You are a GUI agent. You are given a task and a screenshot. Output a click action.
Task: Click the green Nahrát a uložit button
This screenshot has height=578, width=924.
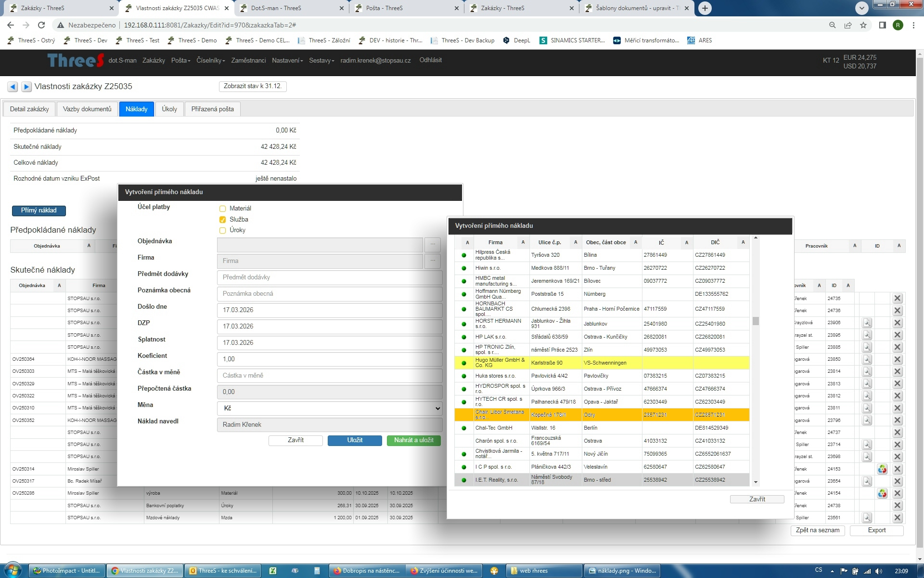pos(413,440)
